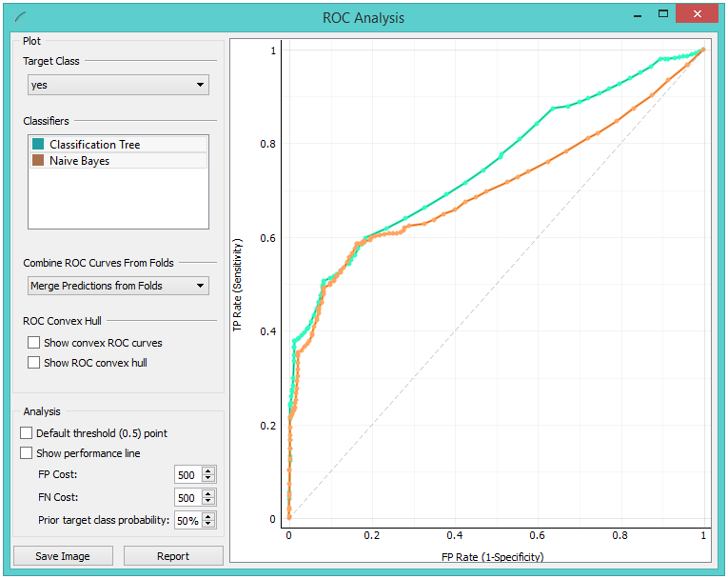The image size is (728, 579).
Task: Click the Prior target class probability field
Action: [187, 521]
